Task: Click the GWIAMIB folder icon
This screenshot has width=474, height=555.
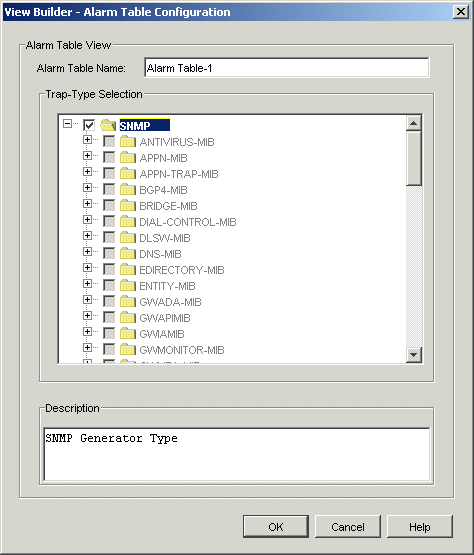Action: click(128, 333)
